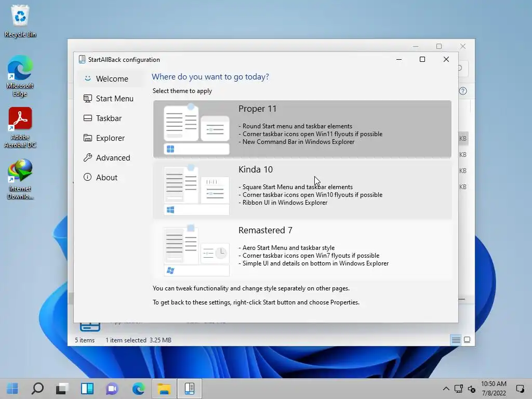Maximize the StartAllBack configuration window

click(x=422, y=59)
